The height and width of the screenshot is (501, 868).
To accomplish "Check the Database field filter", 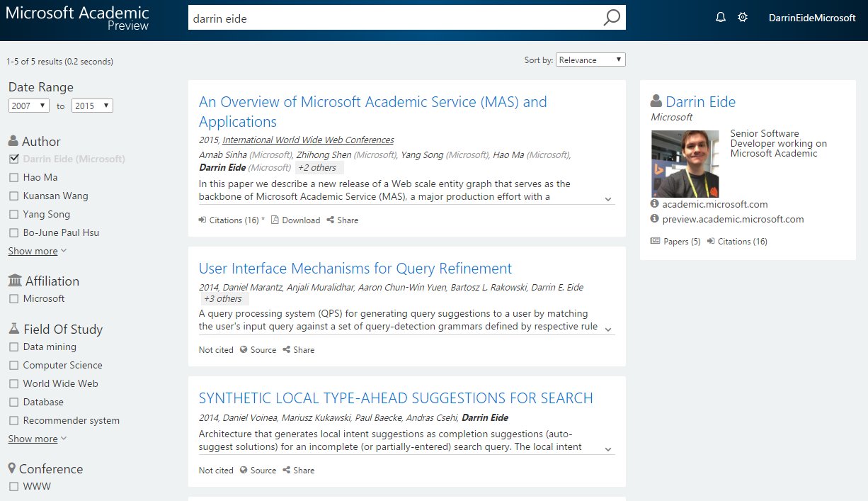I will tap(13, 402).
